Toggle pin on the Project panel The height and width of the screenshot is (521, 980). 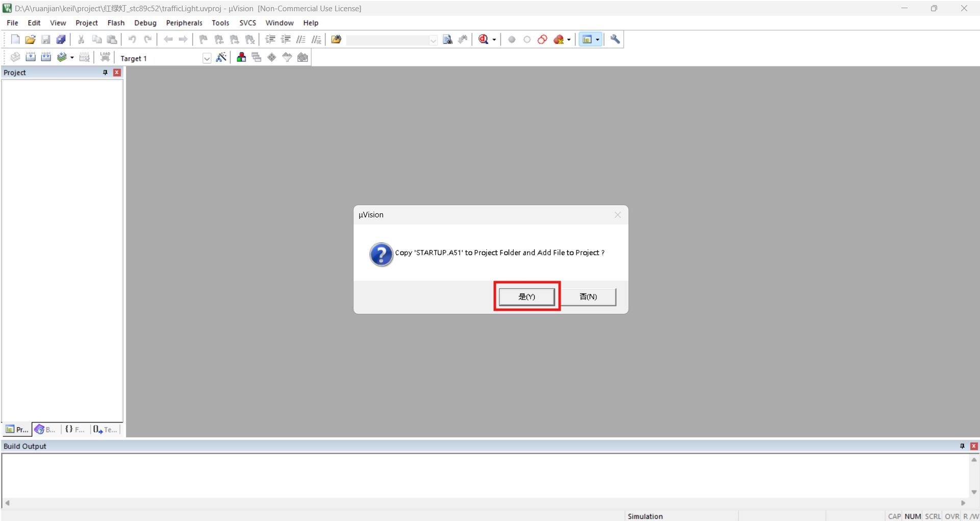click(x=105, y=72)
